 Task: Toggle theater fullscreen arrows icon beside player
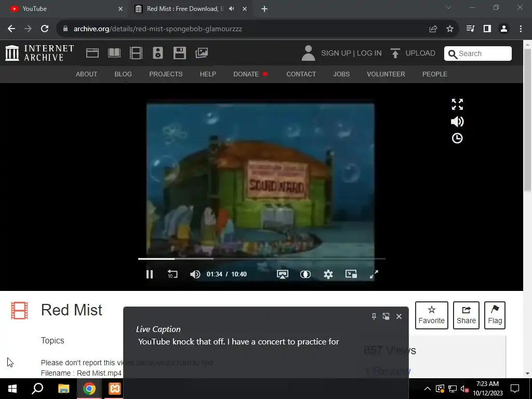point(457,104)
